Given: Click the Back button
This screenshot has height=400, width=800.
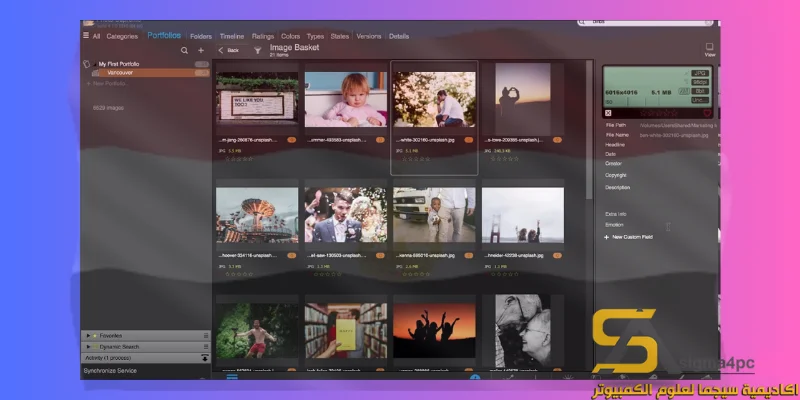Looking at the screenshot, I should [229, 50].
